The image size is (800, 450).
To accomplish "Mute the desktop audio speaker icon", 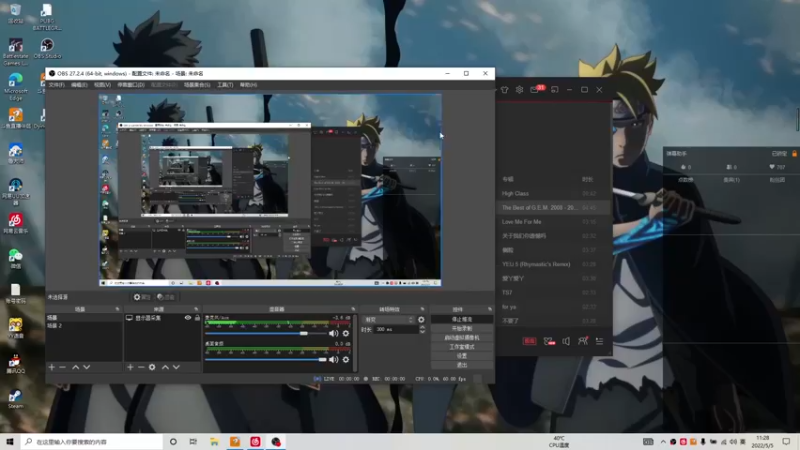I will (x=334, y=360).
